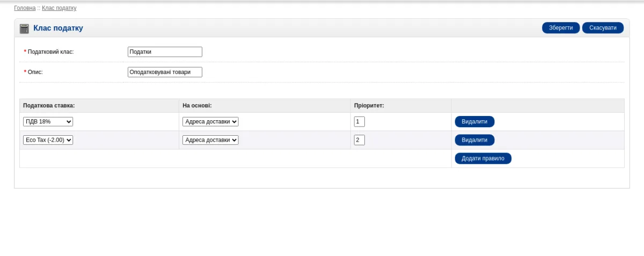Select the priority field showing 1
Image resolution: width=644 pixels, height=256 pixels.
click(360, 122)
